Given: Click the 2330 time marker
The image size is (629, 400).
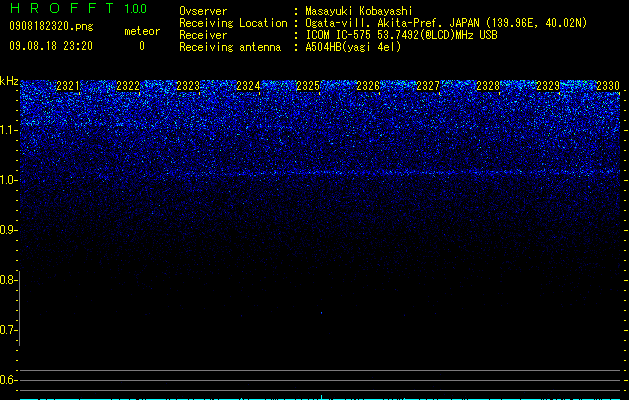Looking at the screenshot, I should click(608, 86).
